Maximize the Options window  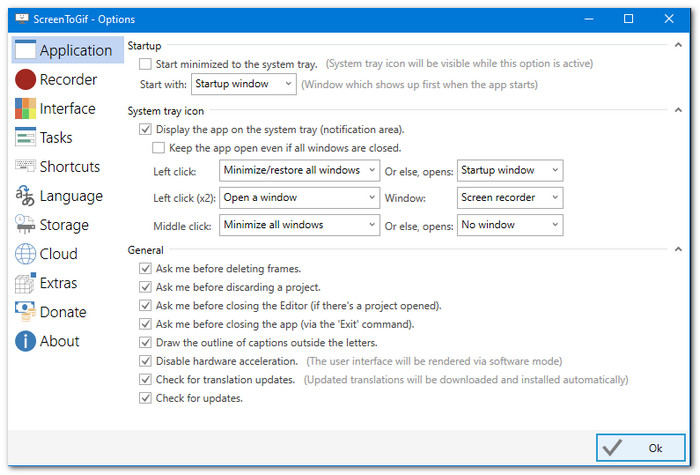628,19
